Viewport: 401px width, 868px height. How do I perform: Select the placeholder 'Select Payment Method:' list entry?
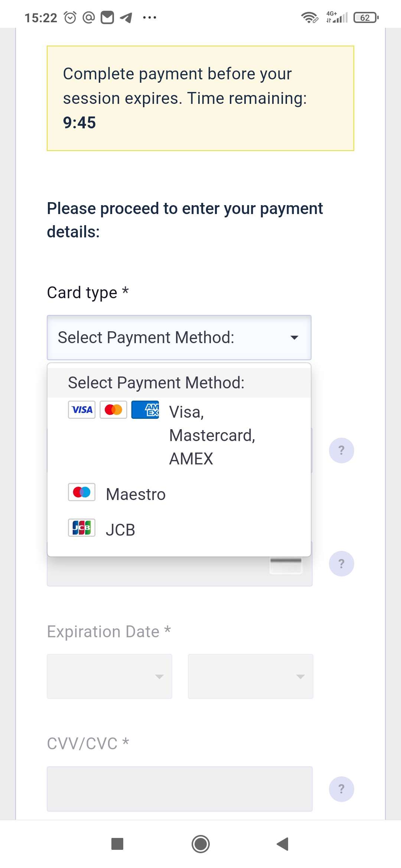pos(179,382)
